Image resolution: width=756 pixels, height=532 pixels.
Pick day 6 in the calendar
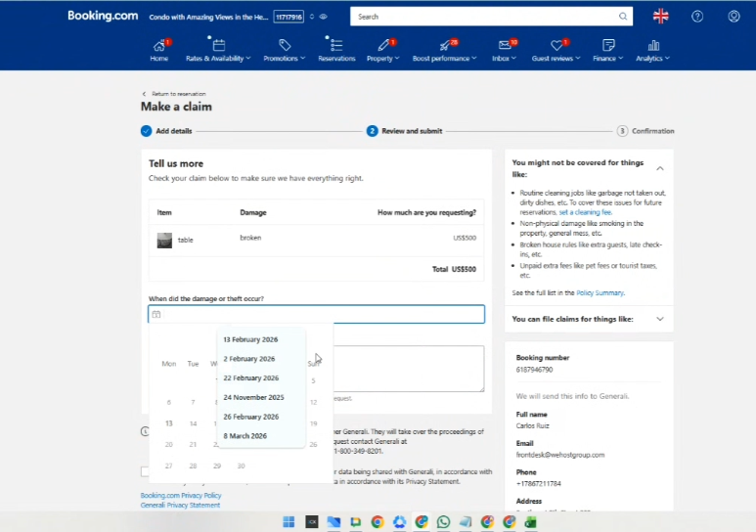(169, 402)
